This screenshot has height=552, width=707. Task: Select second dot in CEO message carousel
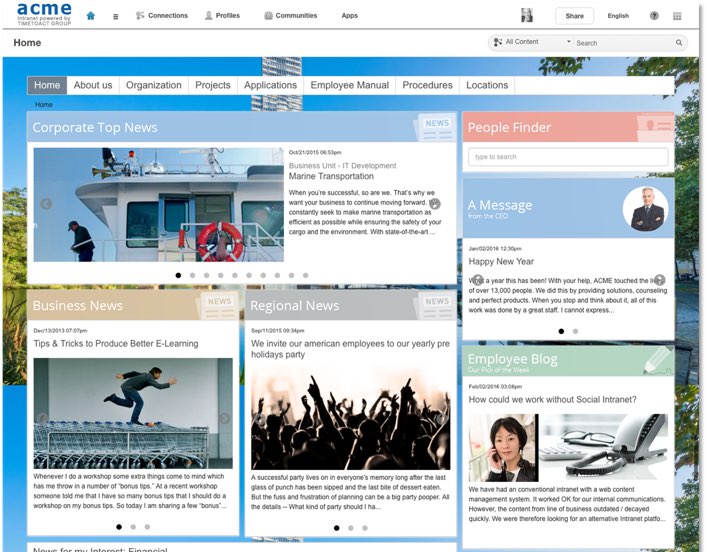pos(575,331)
